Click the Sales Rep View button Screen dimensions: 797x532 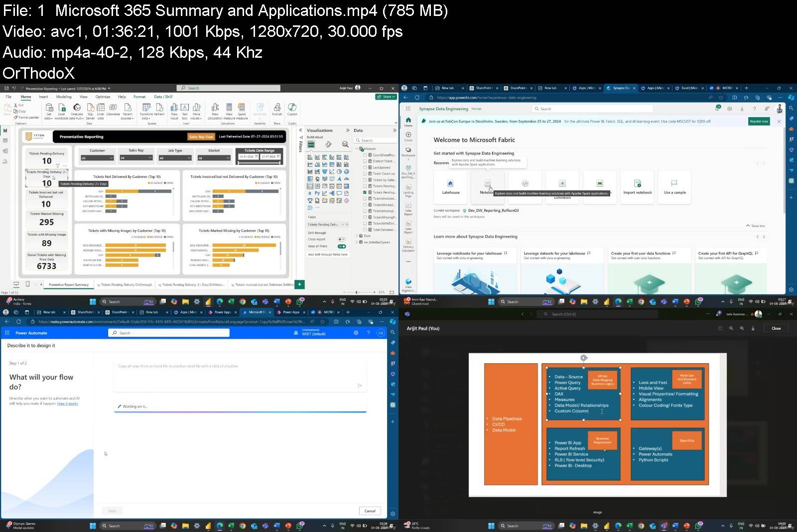tap(201, 136)
